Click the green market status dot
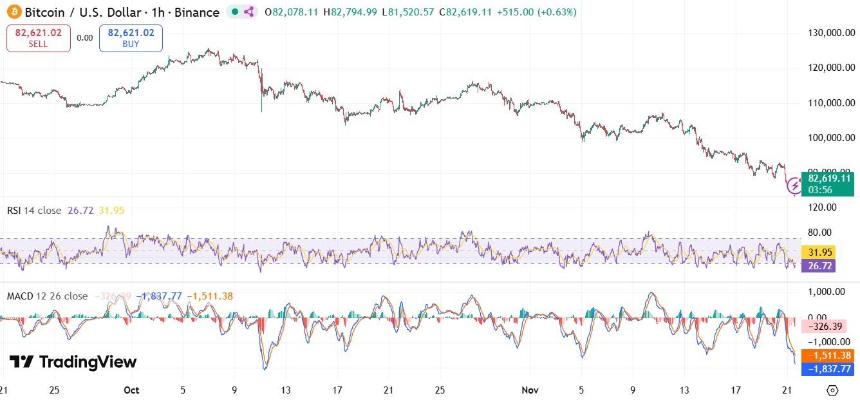The width and height of the screenshot is (860, 400). pyautogui.click(x=234, y=12)
